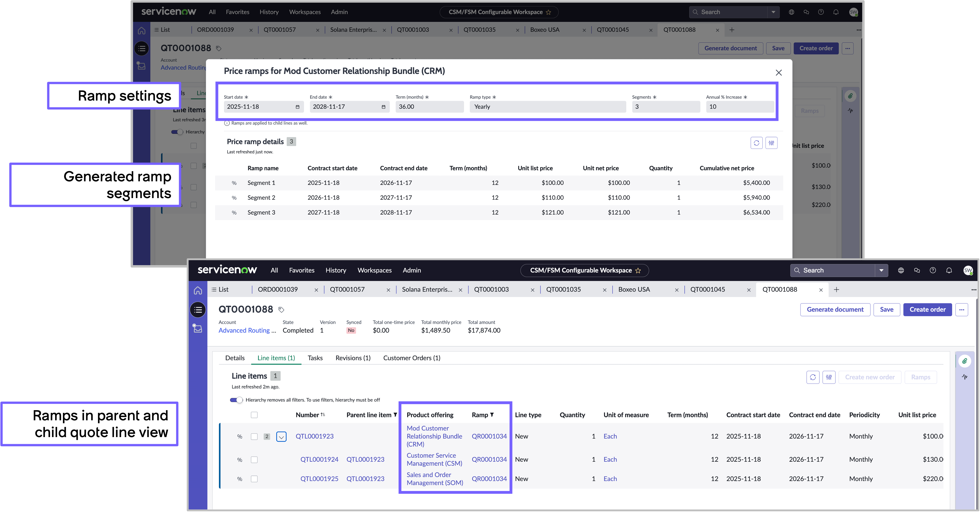The width and height of the screenshot is (980, 512).
Task: Open the list menu icon in front window sidebar
Action: coord(198,310)
